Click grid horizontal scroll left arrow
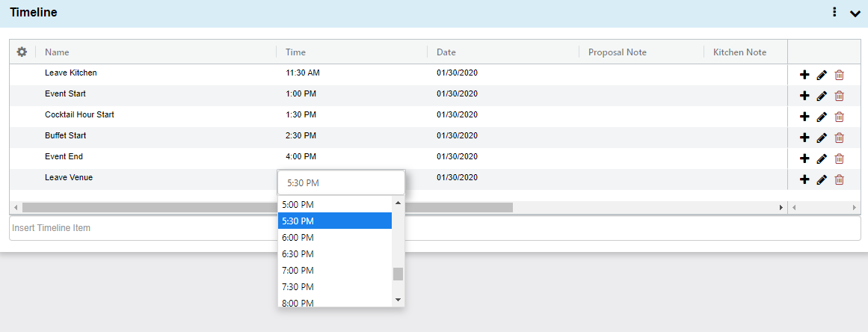This screenshot has height=332, width=868. click(x=16, y=208)
